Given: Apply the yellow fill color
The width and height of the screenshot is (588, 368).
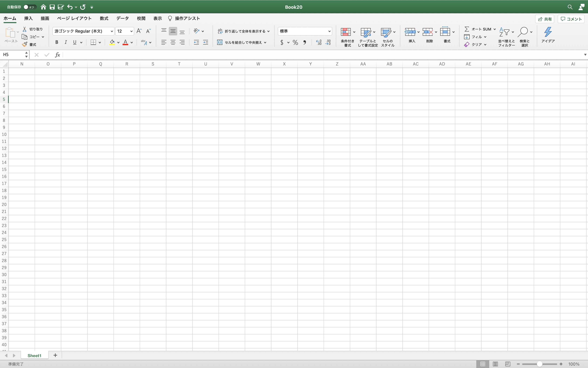Looking at the screenshot, I should (x=112, y=42).
